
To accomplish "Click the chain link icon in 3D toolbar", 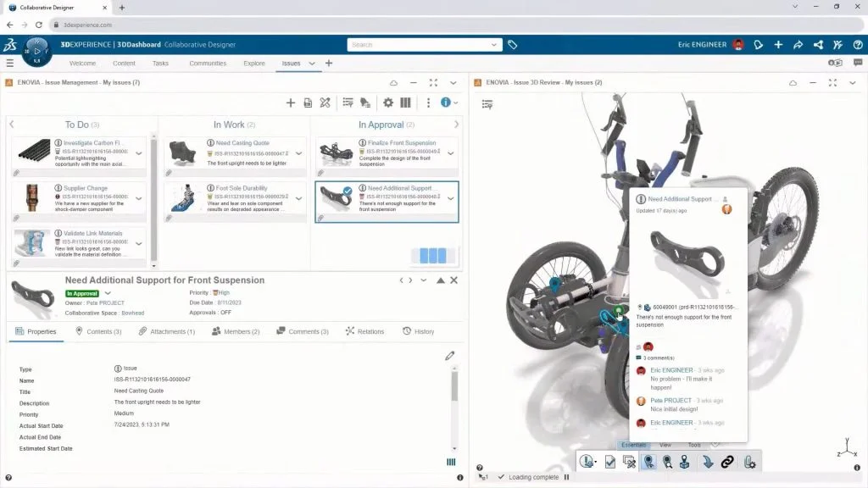I will click(x=727, y=462).
